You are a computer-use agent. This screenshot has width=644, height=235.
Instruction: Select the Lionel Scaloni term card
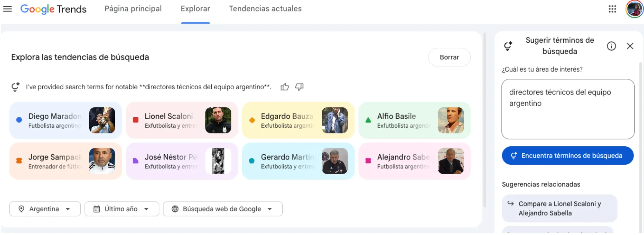[x=182, y=120]
